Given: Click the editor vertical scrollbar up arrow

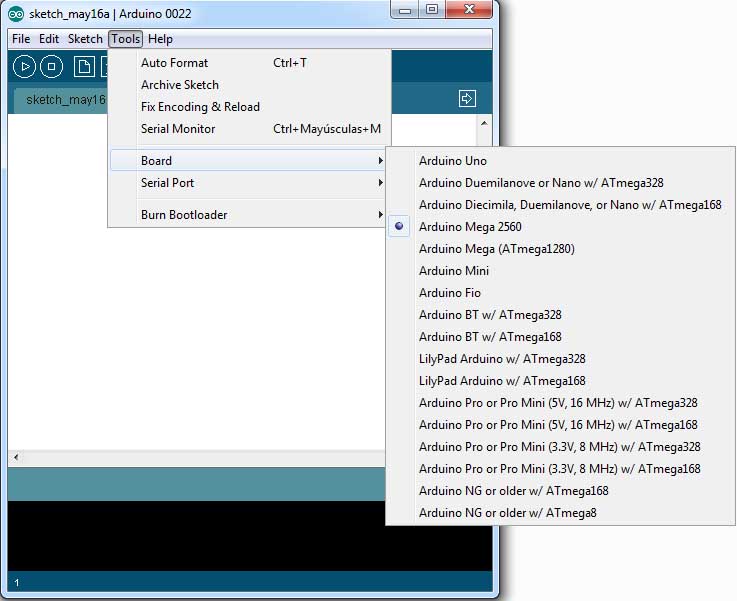Looking at the screenshot, I should pyautogui.click(x=484, y=123).
